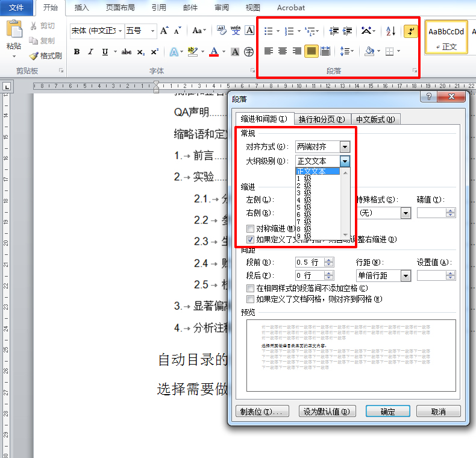Toggle Bold formatting

click(x=77, y=52)
